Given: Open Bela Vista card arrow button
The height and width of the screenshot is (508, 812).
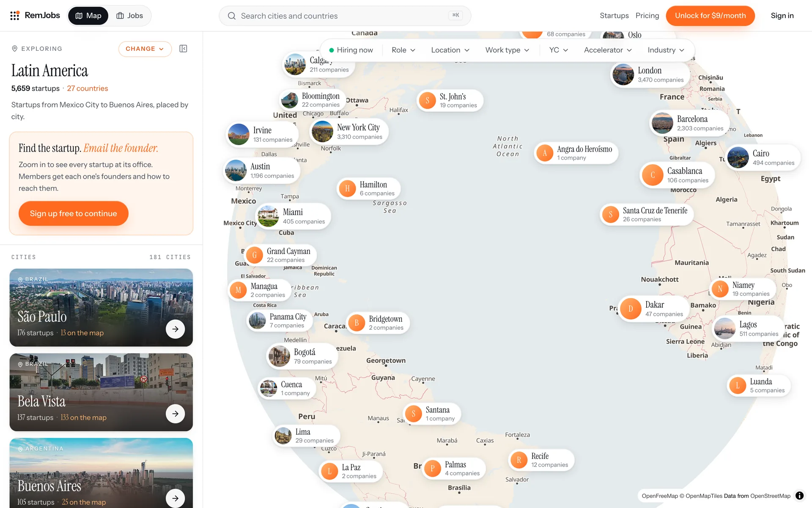Looking at the screenshot, I should 176,414.
